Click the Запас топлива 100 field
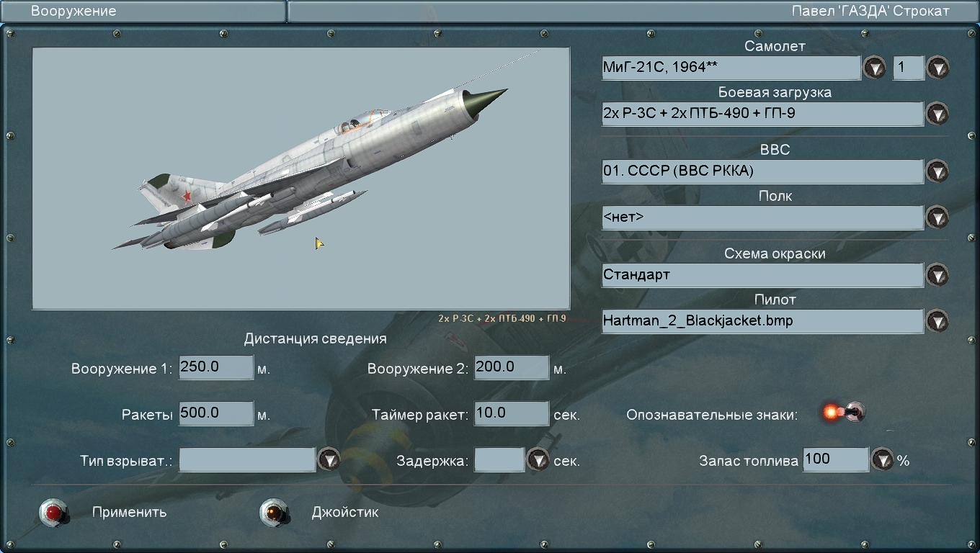Image resolution: width=980 pixels, height=553 pixels. click(835, 459)
